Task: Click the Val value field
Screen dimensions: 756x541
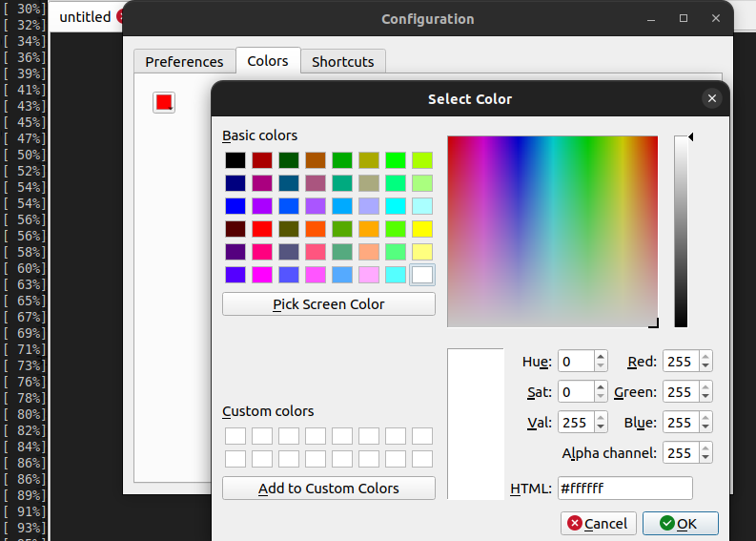Action: [576, 423]
